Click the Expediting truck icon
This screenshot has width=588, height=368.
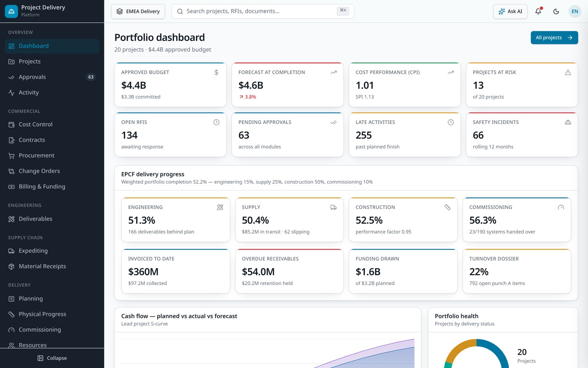(x=11, y=251)
